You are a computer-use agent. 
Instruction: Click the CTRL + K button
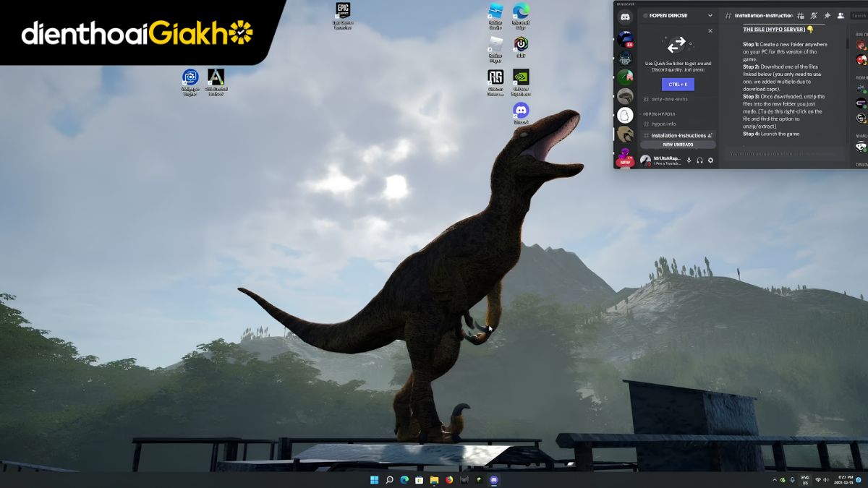coord(678,85)
